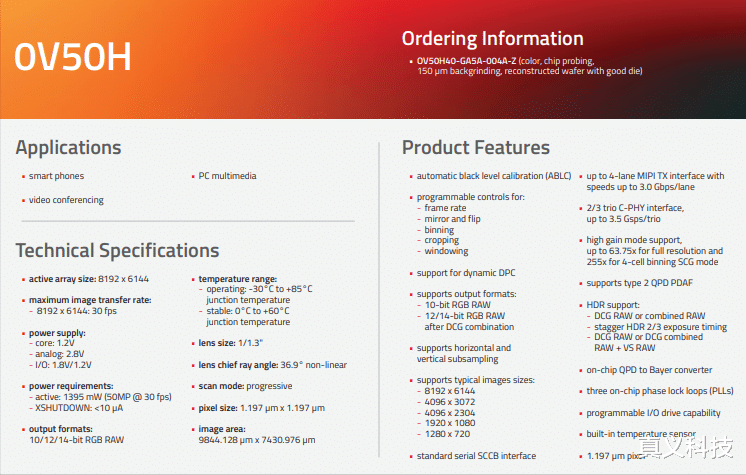Click 'supports typical images sizes:' feature
This screenshot has width=746, height=475.
[476, 380]
